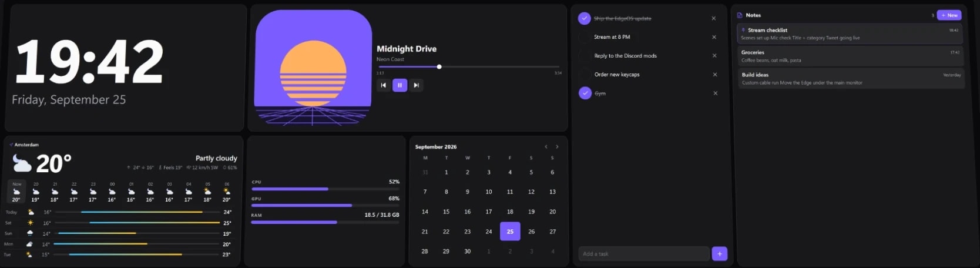Remove the Order new keycaps task

coord(715,75)
